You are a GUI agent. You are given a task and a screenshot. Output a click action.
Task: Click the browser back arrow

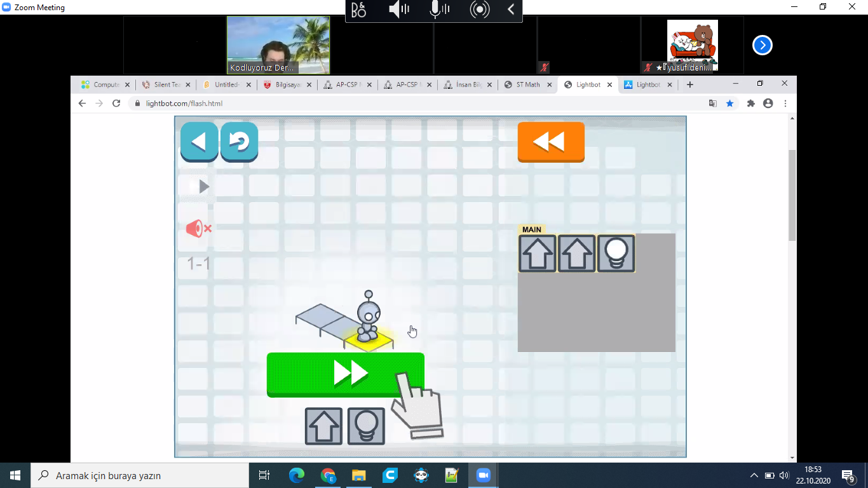coord(82,103)
